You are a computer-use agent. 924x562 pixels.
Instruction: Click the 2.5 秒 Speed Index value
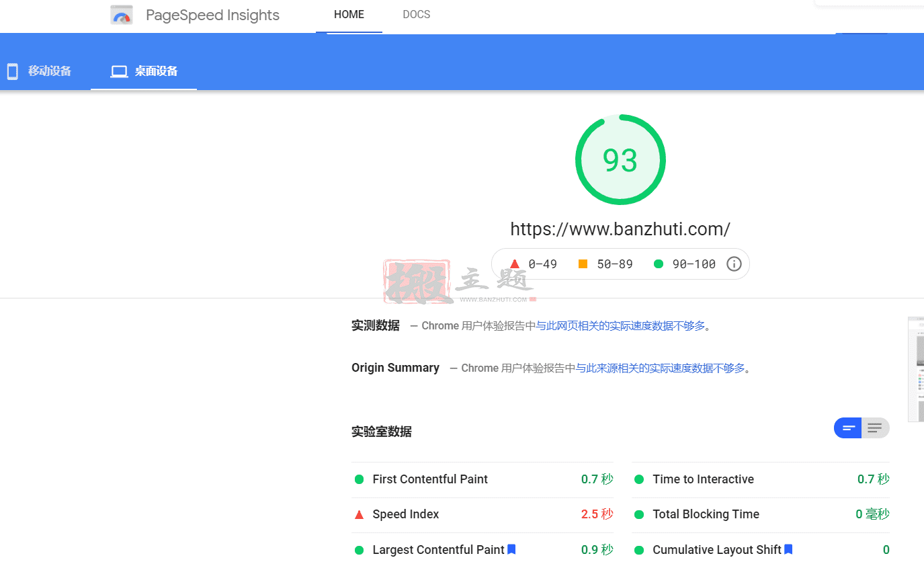coord(597,514)
